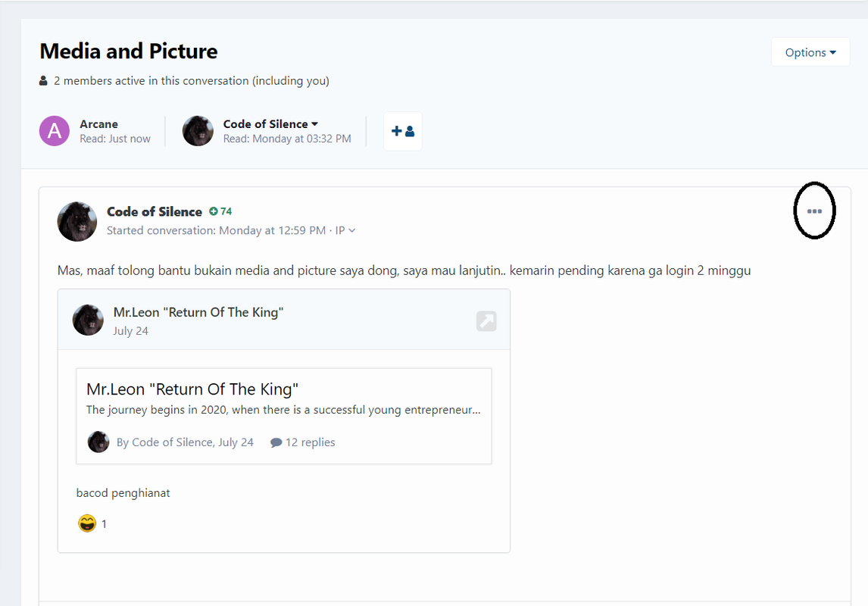Click the laughing emoji reaction
Image resolution: width=868 pixels, height=606 pixels.
tap(87, 523)
